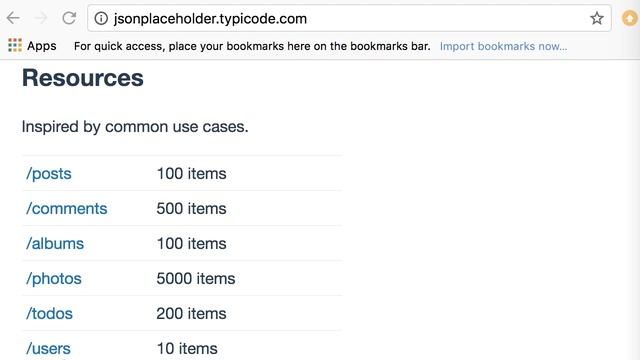Open the /todos resource link
The image size is (640, 360).
tap(49, 314)
